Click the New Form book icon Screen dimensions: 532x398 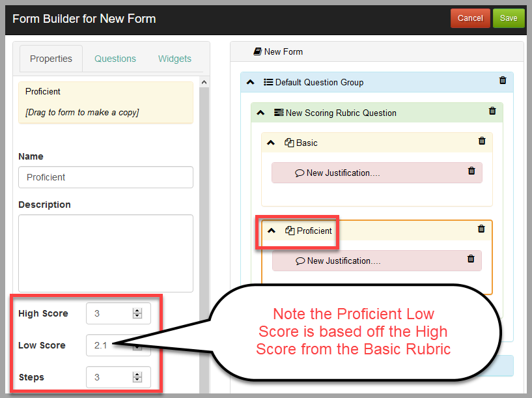[x=257, y=51]
